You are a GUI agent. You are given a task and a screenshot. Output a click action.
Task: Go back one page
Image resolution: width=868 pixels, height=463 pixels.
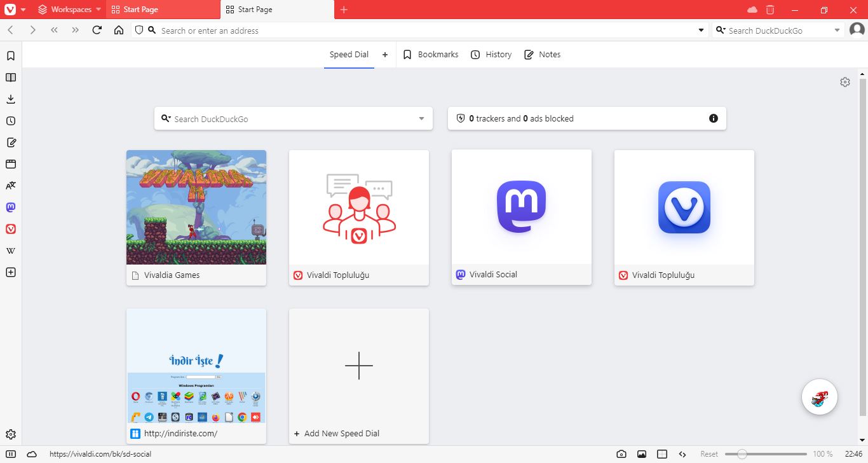(x=11, y=30)
